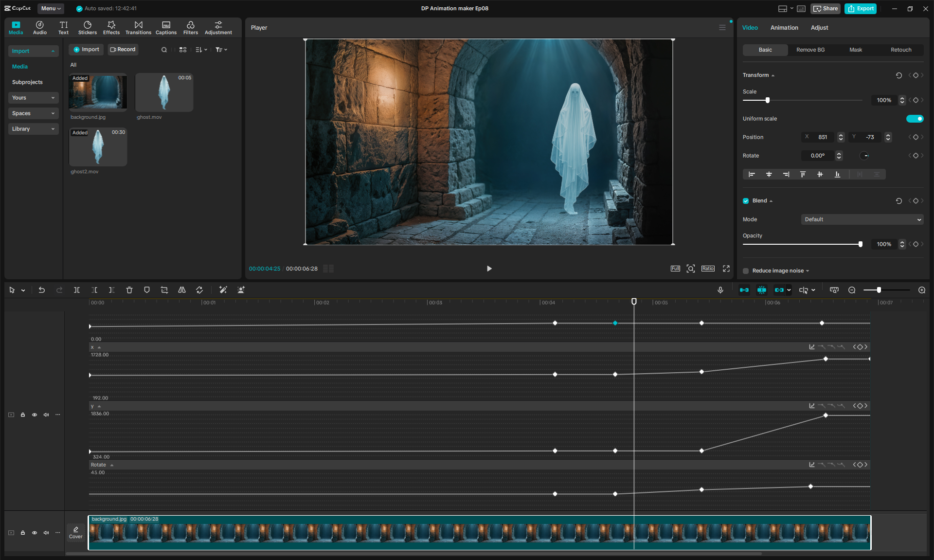934x560 pixels.
Task: Toggle the Uniform scale switch
Action: tap(915, 119)
